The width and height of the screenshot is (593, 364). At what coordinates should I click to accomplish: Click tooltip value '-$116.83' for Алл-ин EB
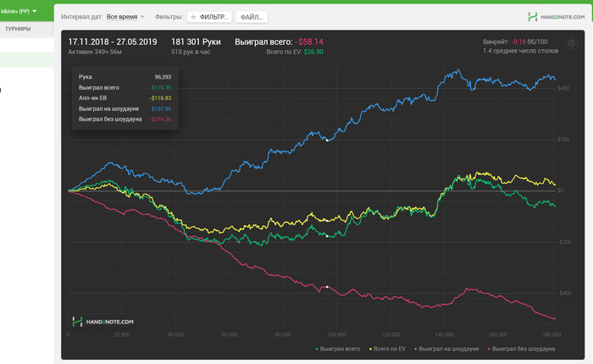[160, 98]
